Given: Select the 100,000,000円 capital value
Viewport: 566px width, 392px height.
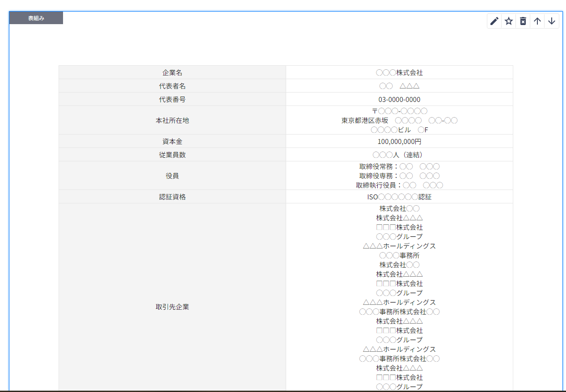Looking at the screenshot, I should 399,142.
